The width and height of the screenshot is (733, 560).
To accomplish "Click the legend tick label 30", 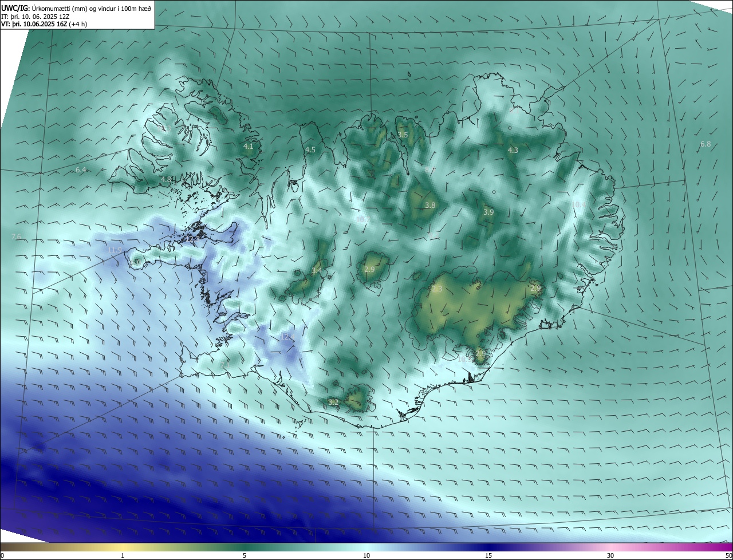I will coord(610,555).
